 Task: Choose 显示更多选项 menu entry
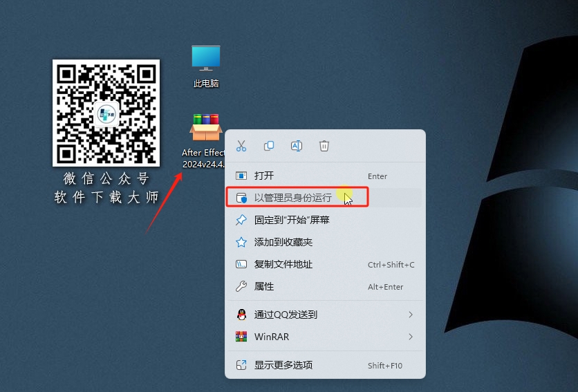(x=325, y=365)
